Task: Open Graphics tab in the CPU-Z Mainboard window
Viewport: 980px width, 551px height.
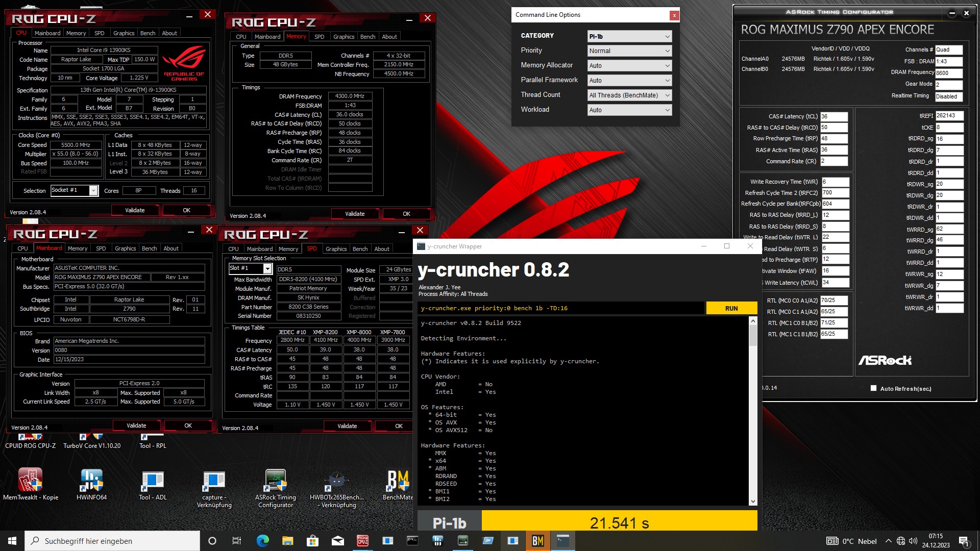Action: tap(125, 248)
